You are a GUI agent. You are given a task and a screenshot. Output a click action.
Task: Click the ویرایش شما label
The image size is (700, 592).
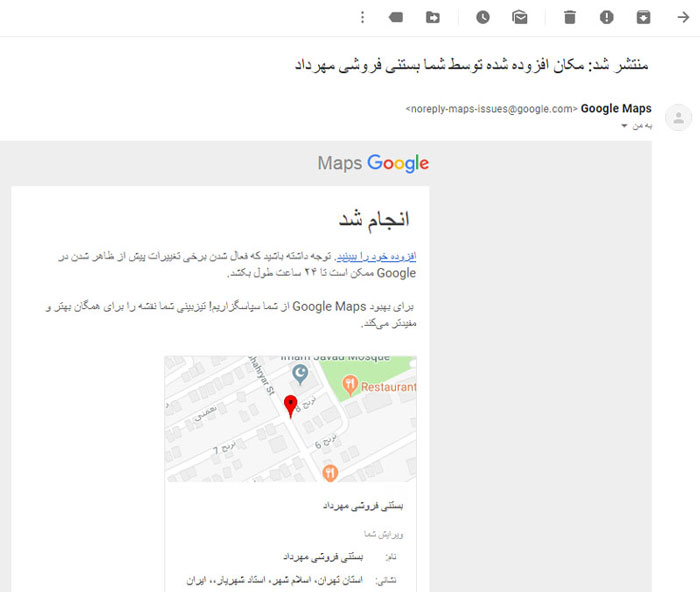click(383, 534)
